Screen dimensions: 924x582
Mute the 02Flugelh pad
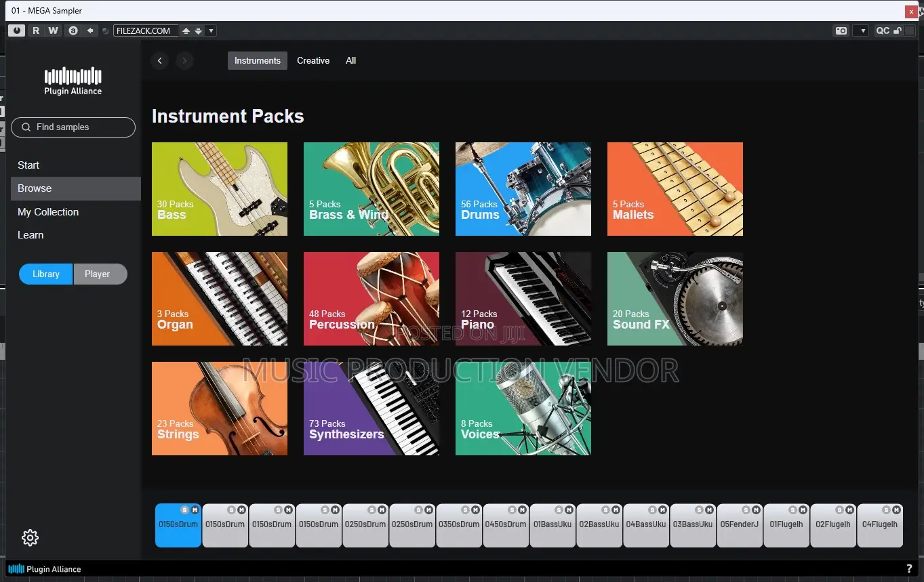click(849, 510)
